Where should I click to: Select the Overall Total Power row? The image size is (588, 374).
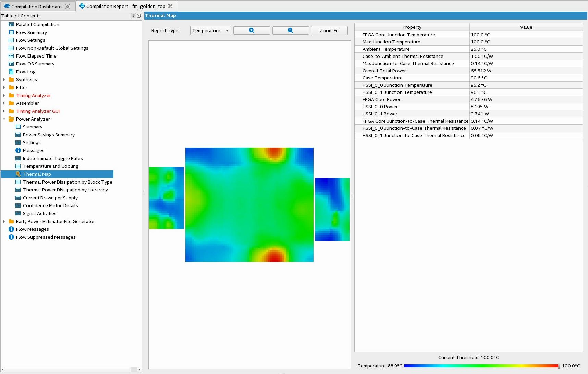[x=468, y=71]
